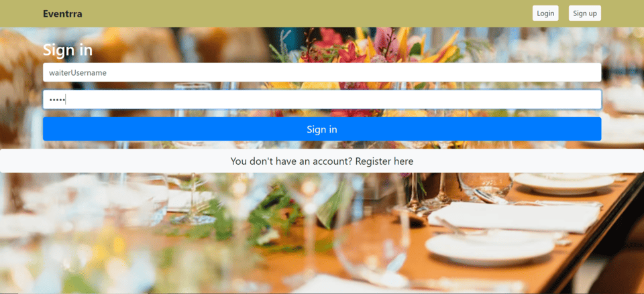Click the white plate in background image

pyautogui.click(x=490, y=246)
